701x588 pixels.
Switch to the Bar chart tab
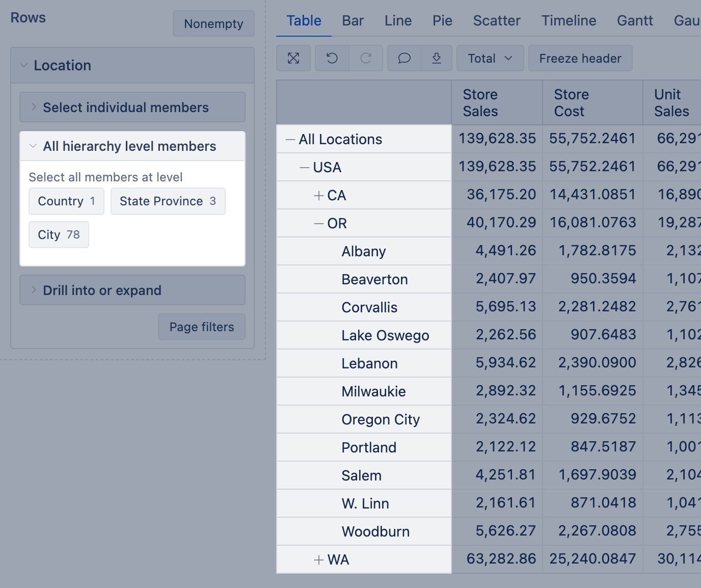pyautogui.click(x=353, y=21)
